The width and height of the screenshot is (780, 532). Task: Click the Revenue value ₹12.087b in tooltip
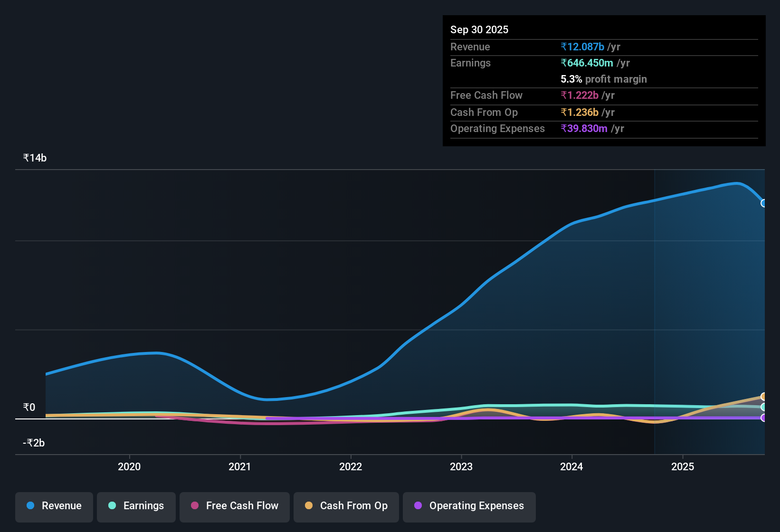583,47
